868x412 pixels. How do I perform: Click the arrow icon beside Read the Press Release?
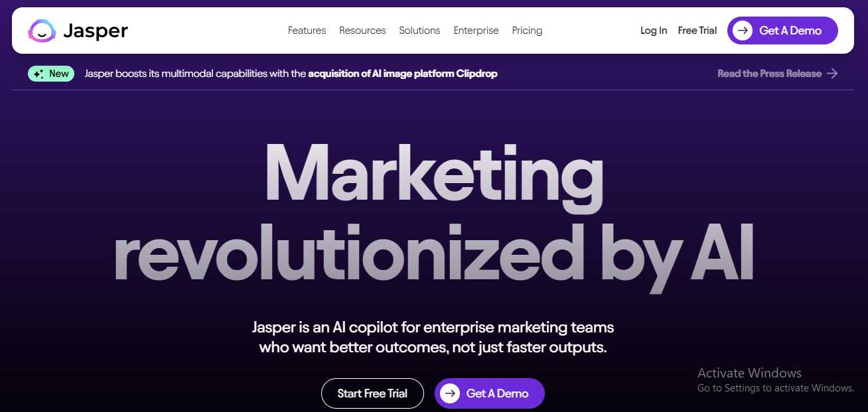(832, 74)
